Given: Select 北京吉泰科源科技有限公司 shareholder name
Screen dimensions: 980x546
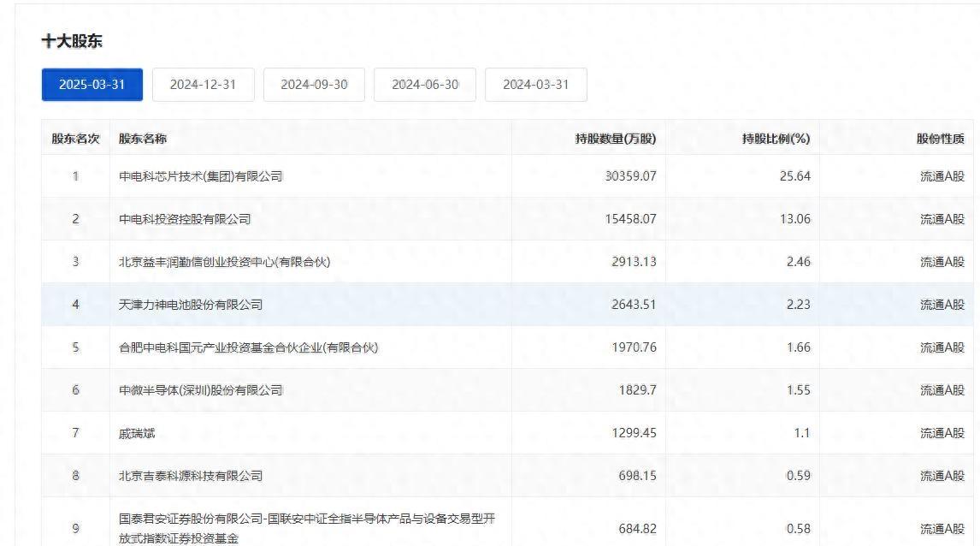Looking at the screenshot, I should (x=191, y=476).
